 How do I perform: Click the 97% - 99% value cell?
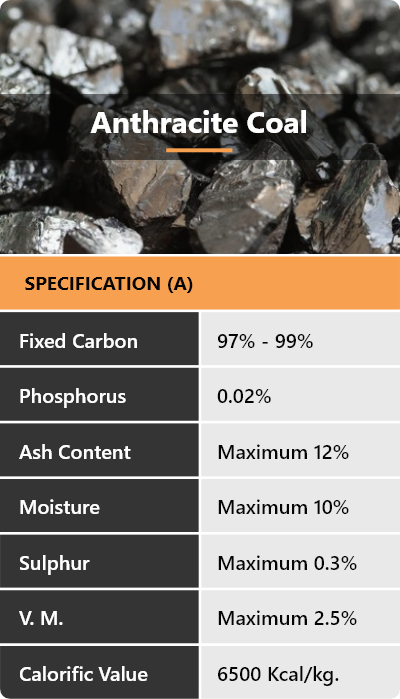click(x=300, y=339)
